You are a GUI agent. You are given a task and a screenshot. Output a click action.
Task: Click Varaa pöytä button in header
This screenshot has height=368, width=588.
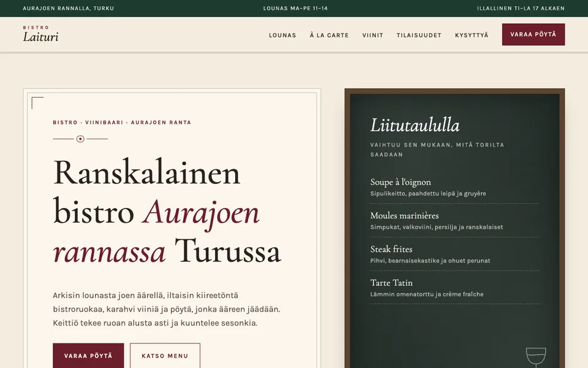tap(533, 34)
